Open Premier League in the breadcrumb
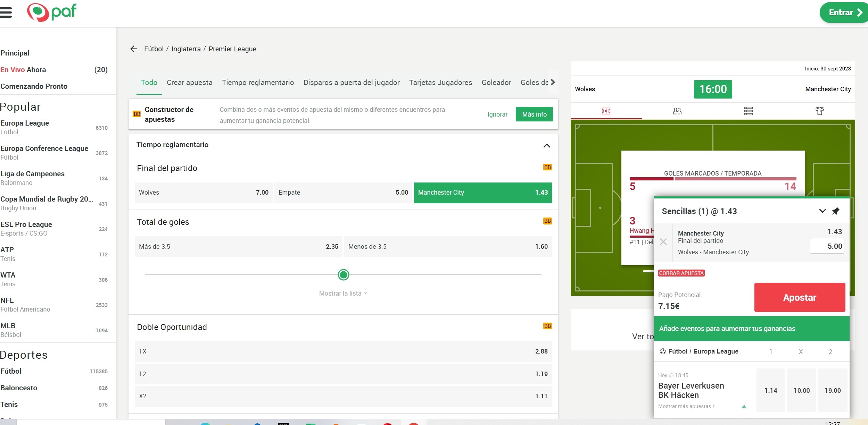This screenshot has height=425, width=868. coord(232,49)
